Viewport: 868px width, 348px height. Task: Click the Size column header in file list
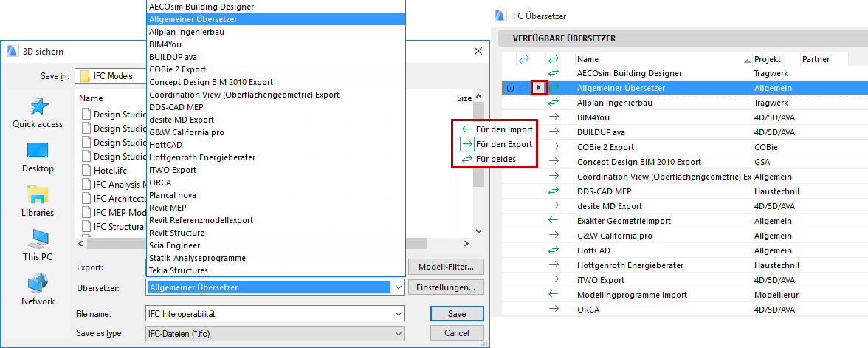[464, 98]
